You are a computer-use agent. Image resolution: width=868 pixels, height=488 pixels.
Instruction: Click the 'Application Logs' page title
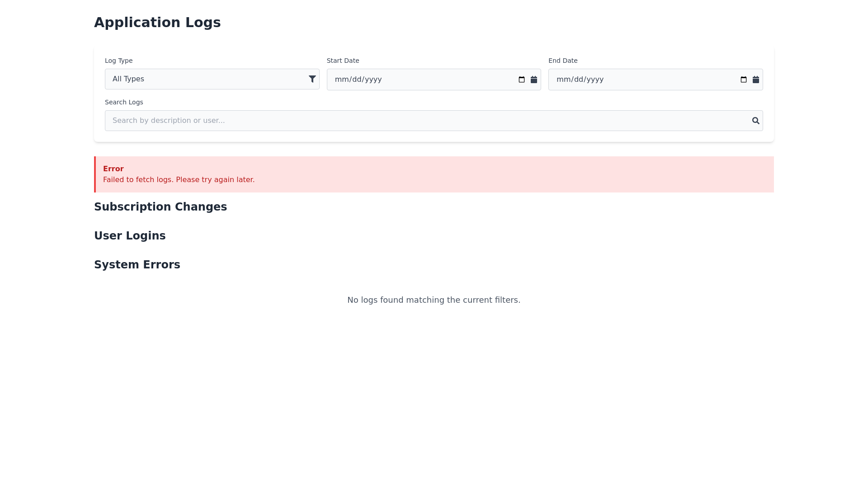click(157, 23)
